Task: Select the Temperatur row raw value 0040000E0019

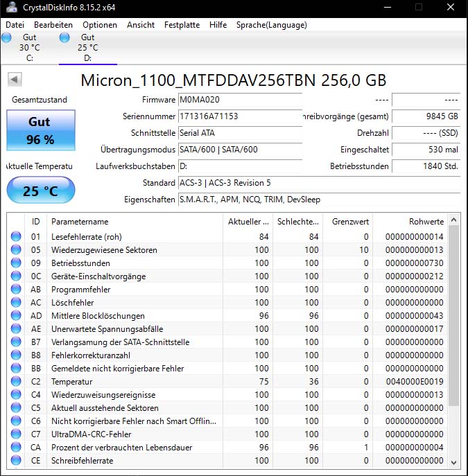Action: (415, 382)
